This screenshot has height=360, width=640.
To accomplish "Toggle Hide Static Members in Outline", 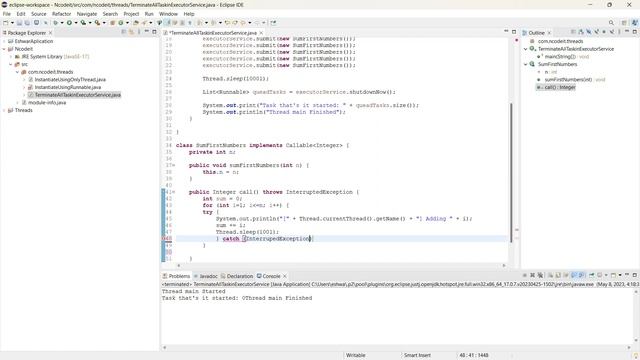I will pyautogui.click(x=597, y=32).
